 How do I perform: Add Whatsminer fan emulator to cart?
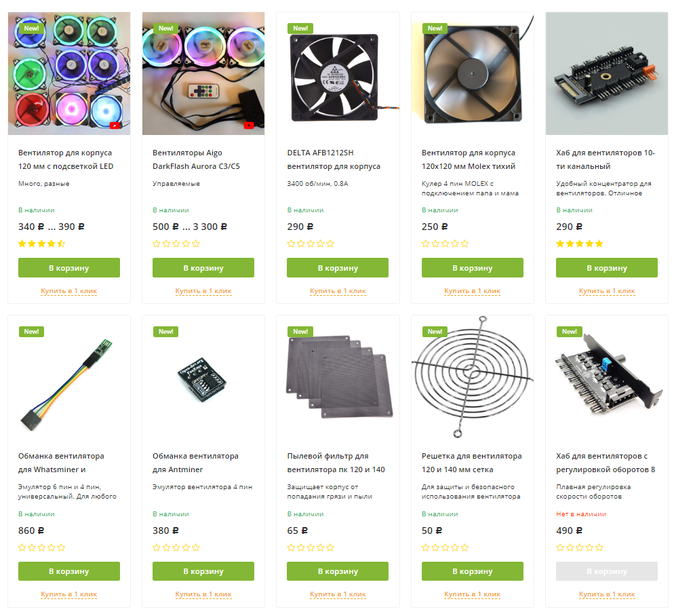point(68,571)
